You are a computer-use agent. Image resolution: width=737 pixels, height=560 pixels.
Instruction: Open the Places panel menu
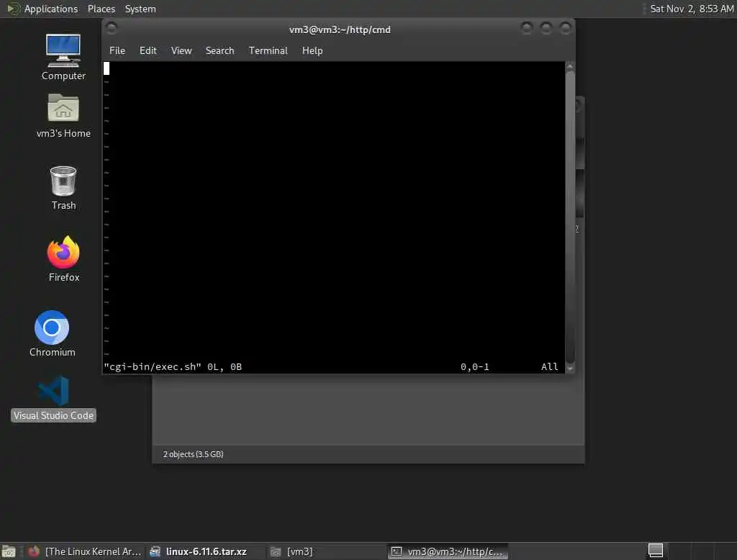[101, 9]
